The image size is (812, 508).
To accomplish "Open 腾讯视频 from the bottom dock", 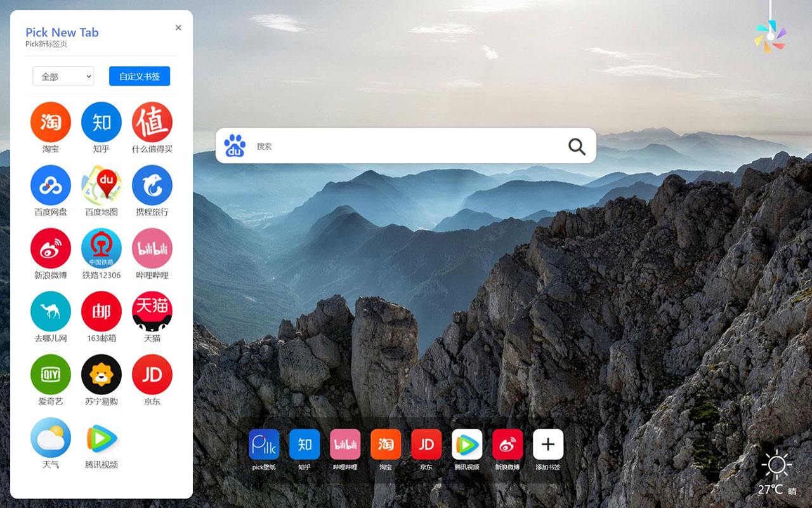I will point(467,444).
